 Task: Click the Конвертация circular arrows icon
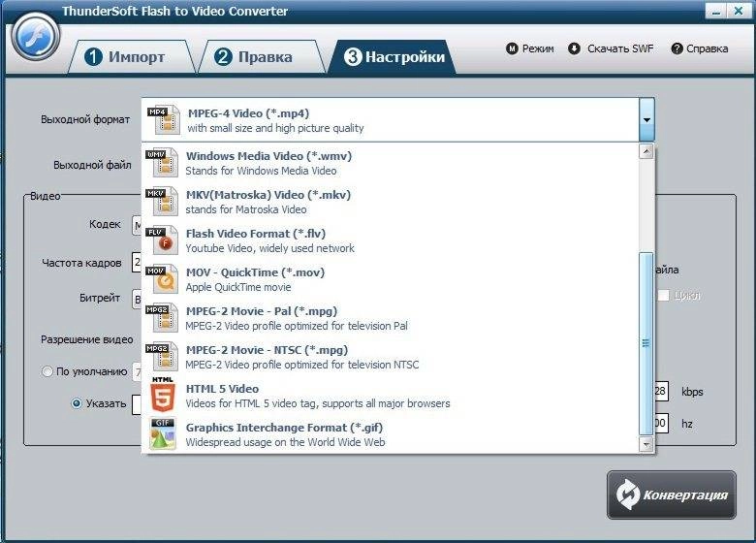point(628,495)
